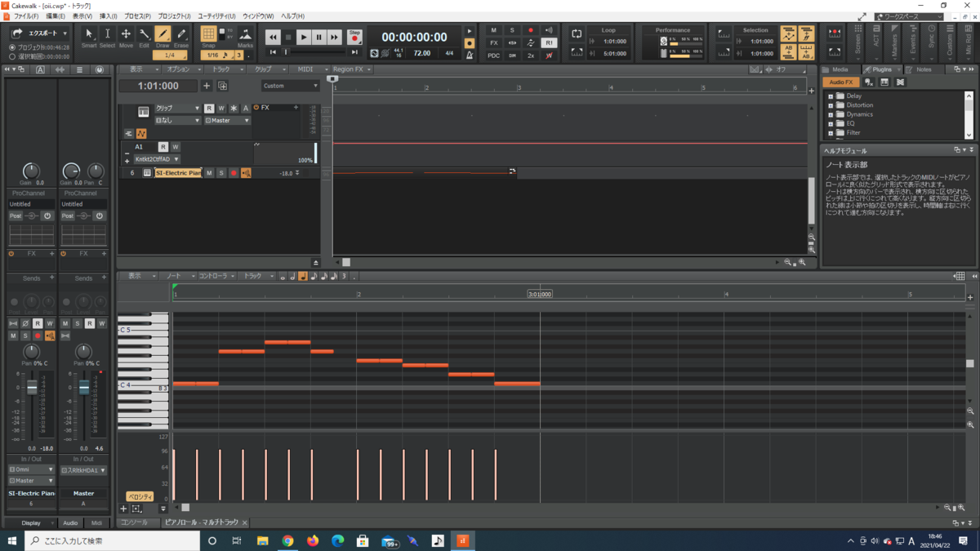Open the エクスポート dropdown arrow
Screen dimensions: 980x551
tap(65, 33)
